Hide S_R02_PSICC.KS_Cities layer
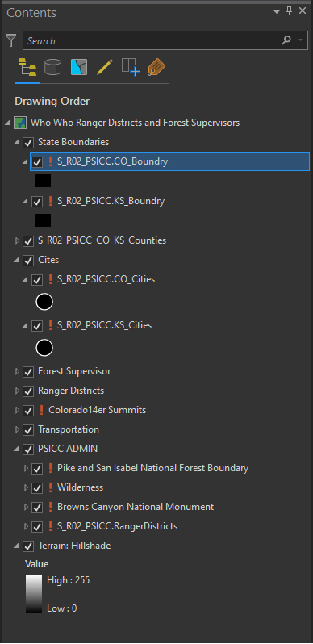Screen dimensions: 313x644 [x=37, y=326]
